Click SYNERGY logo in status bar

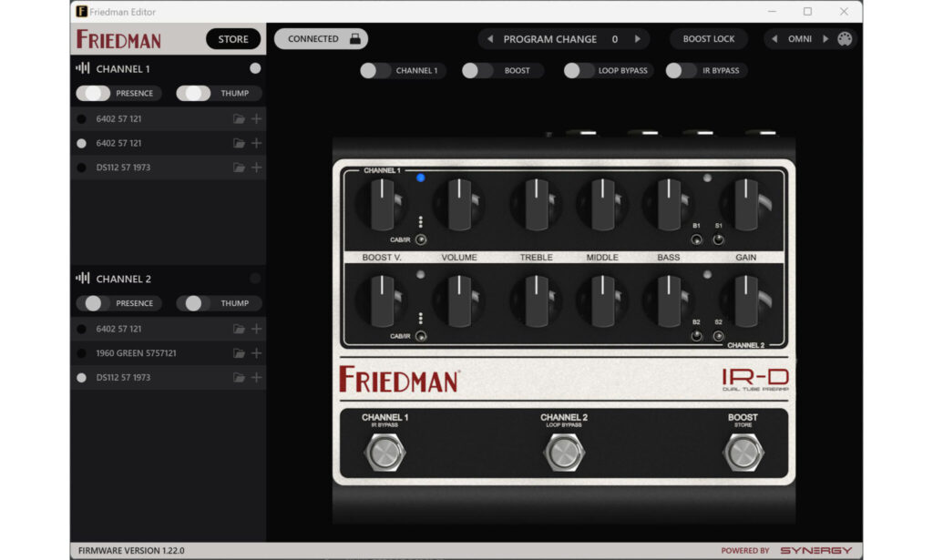tap(816, 551)
